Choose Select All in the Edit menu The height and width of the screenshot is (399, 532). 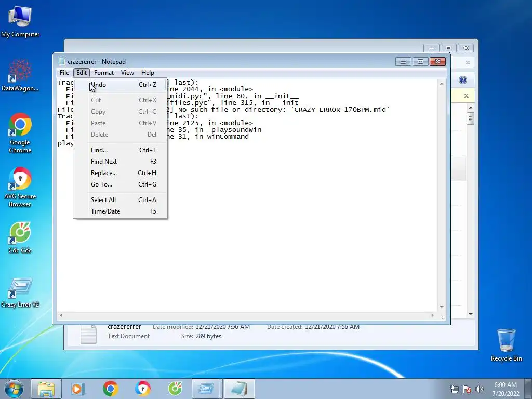120,200
